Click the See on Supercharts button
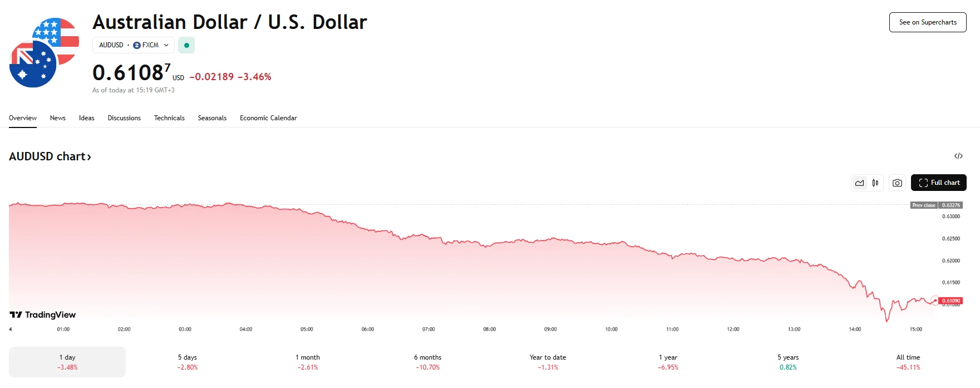 tap(928, 22)
